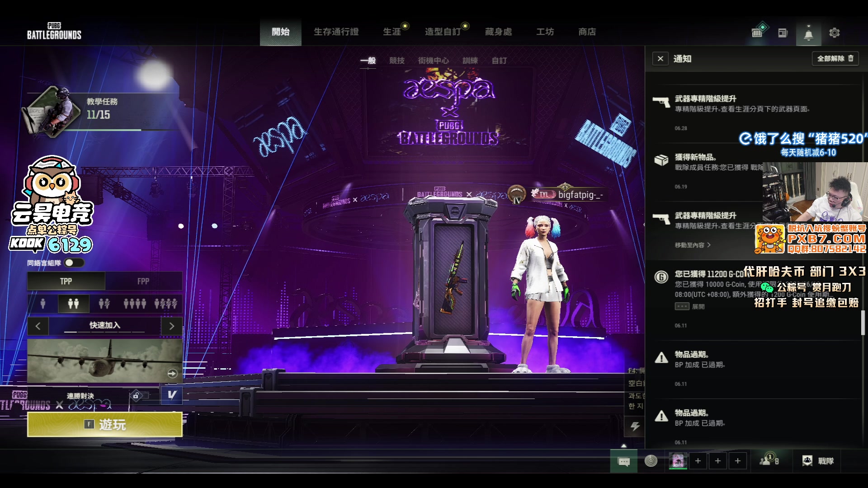Select 訓練 training mode
The height and width of the screenshot is (488, 868).
(x=470, y=61)
